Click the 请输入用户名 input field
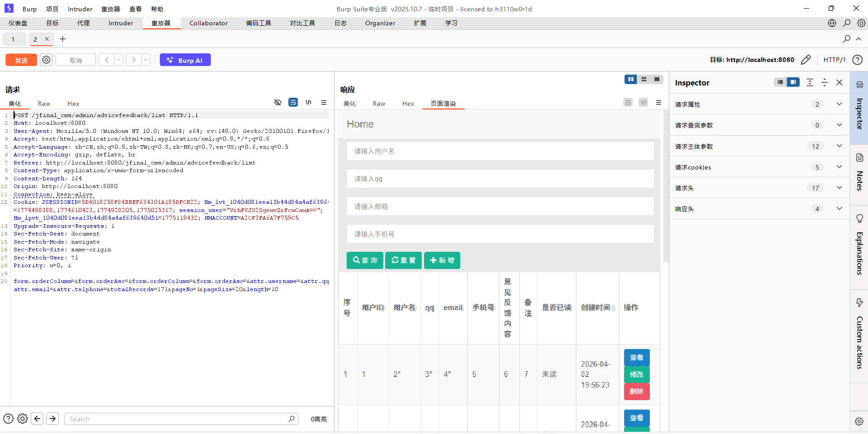The height and width of the screenshot is (434, 868). pyautogui.click(x=501, y=151)
